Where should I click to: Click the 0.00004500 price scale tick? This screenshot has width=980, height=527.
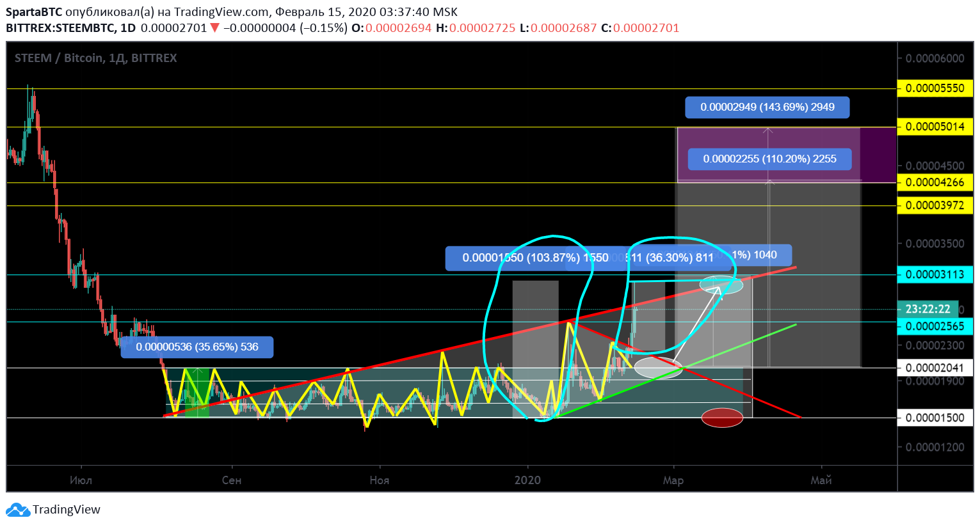pyautogui.click(x=935, y=166)
